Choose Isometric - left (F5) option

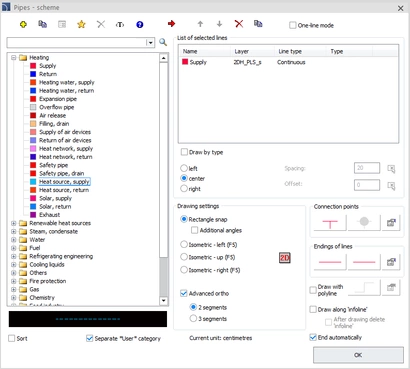pyautogui.click(x=184, y=244)
